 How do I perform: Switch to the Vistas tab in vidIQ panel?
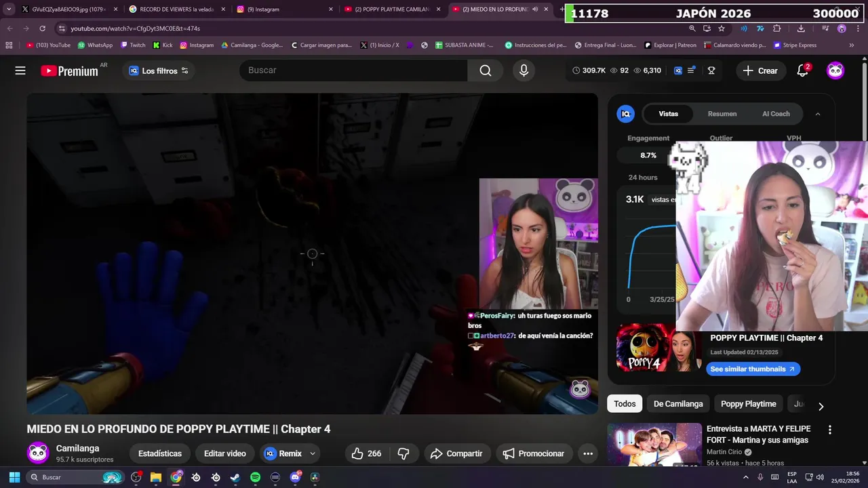668,114
